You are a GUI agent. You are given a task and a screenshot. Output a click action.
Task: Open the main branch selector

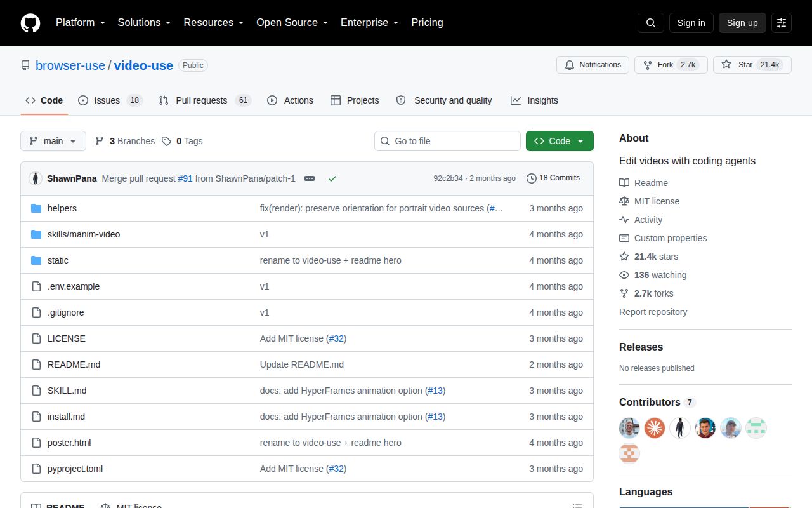[x=53, y=141]
